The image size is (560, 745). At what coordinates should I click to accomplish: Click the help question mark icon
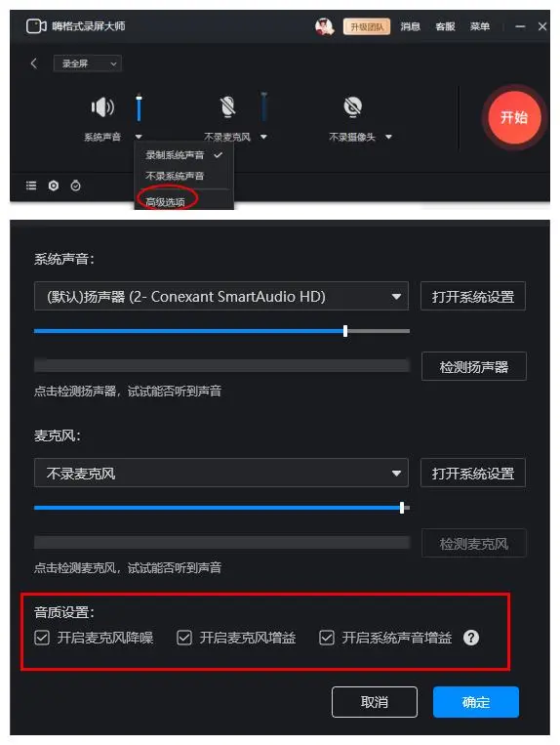click(x=471, y=638)
